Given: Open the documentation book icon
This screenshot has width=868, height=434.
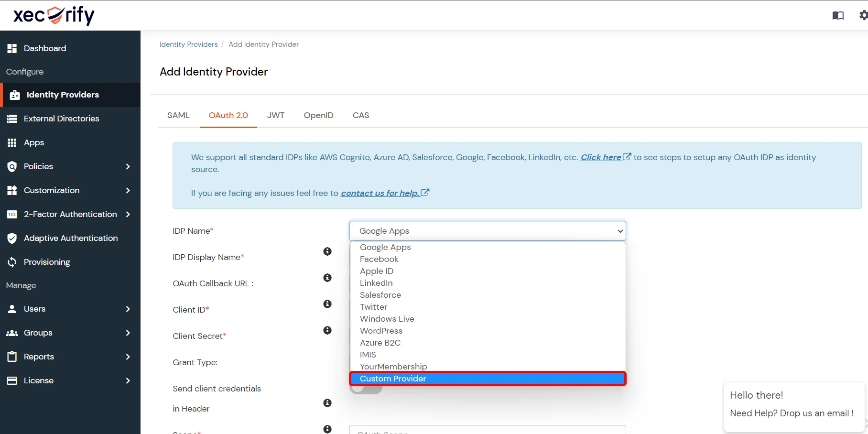Looking at the screenshot, I should 838,16.
